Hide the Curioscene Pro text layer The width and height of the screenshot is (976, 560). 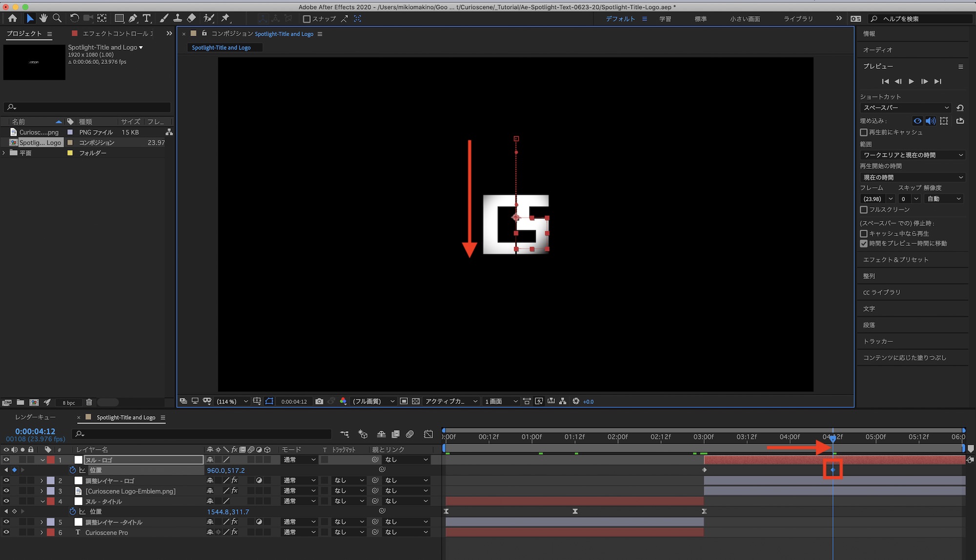pos(6,533)
